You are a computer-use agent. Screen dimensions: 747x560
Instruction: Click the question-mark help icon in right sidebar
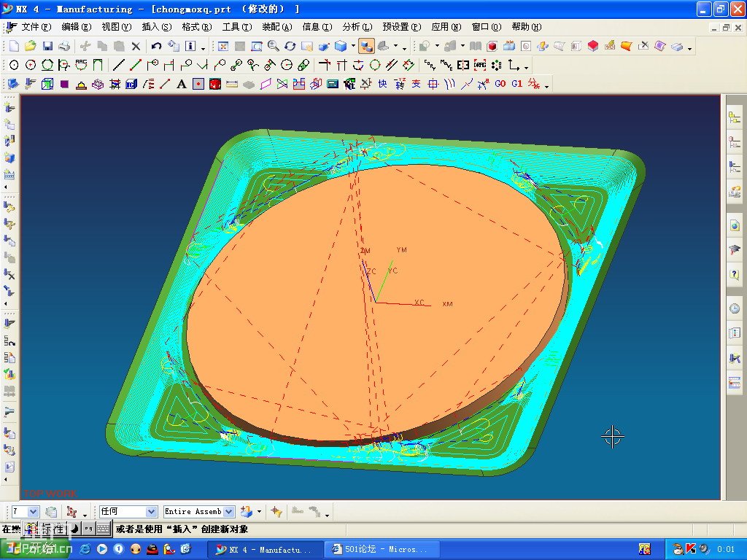735,274
